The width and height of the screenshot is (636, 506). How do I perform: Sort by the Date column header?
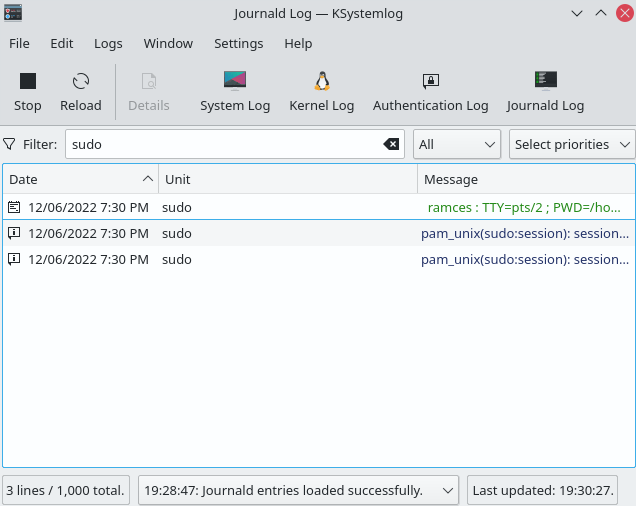tap(80, 179)
